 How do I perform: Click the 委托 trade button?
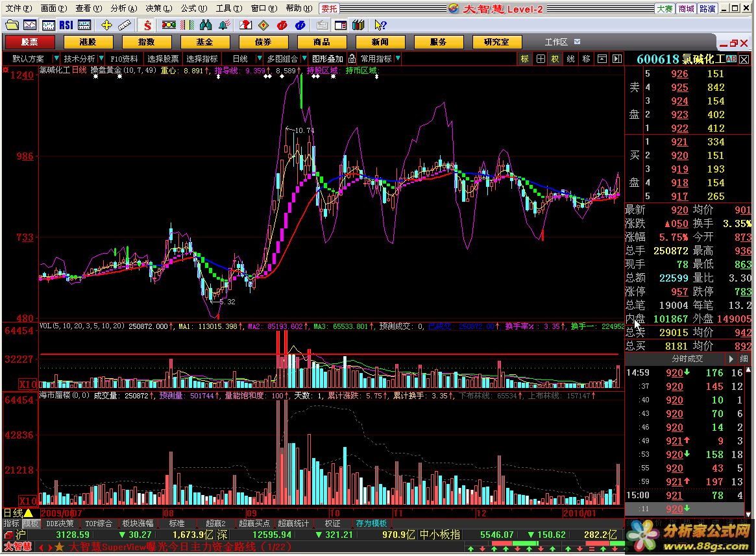tap(329, 8)
